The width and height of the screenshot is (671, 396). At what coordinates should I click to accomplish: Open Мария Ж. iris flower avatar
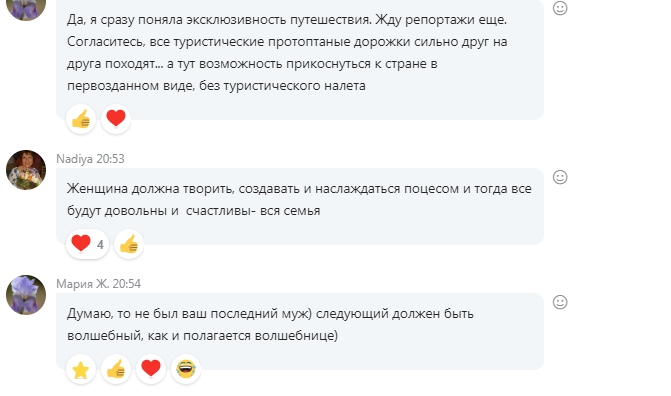(x=26, y=295)
